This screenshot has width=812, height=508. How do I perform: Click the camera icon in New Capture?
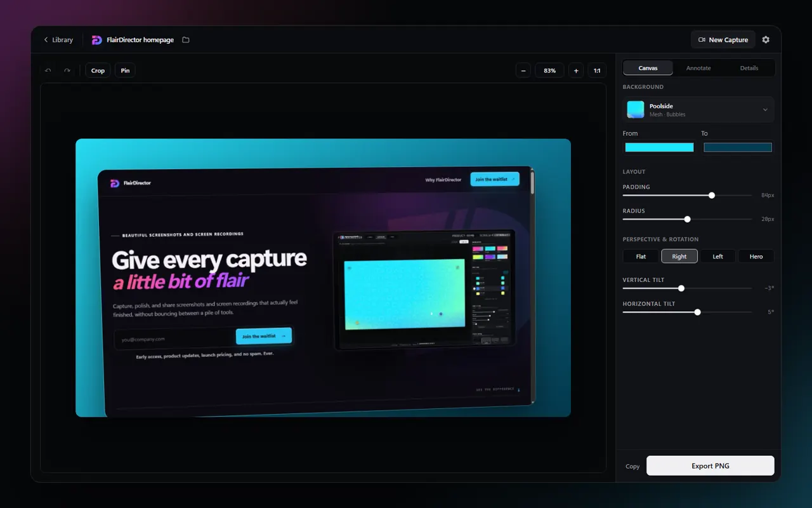[702, 40]
